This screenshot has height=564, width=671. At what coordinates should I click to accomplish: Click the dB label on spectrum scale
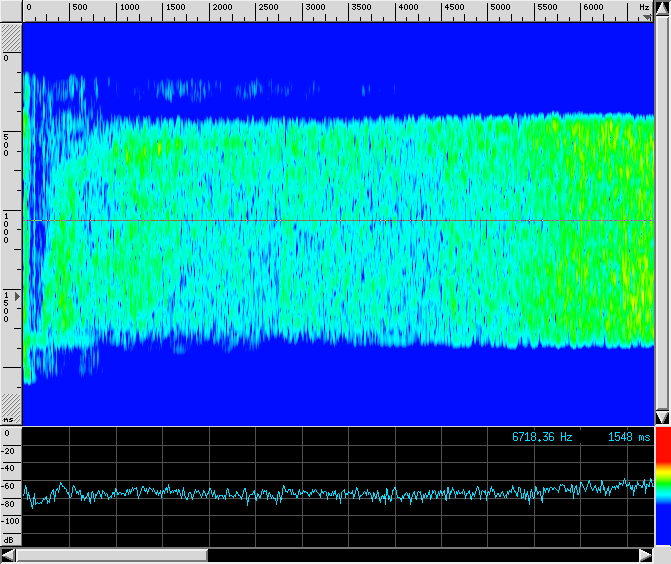point(9,540)
